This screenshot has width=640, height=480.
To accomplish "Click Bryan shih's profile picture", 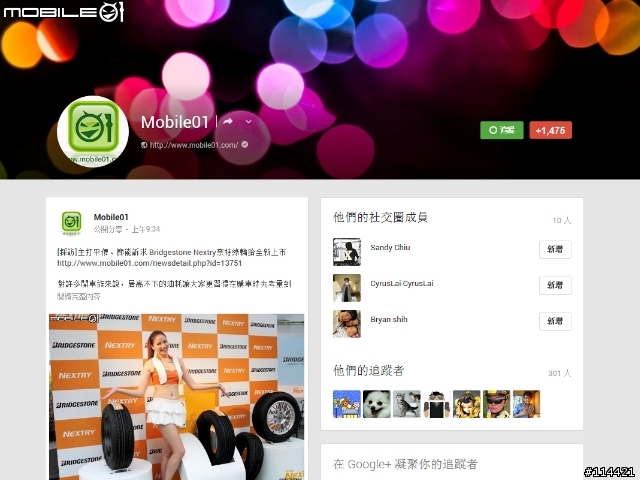I will tap(347, 324).
